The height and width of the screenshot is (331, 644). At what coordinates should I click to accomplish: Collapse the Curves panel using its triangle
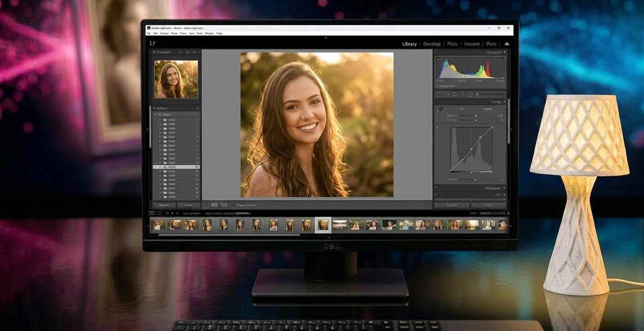pyautogui.click(x=504, y=102)
